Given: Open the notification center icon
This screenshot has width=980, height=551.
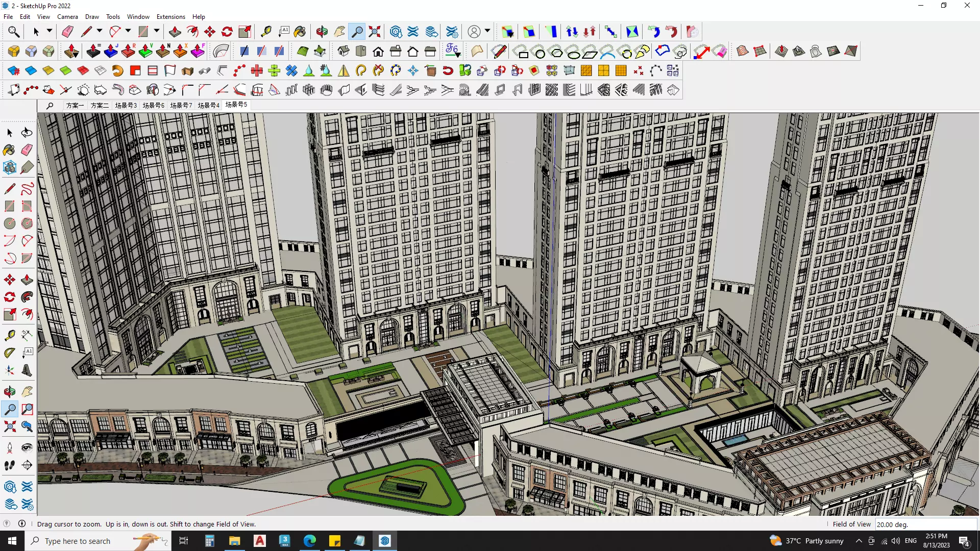Looking at the screenshot, I should [x=964, y=541].
